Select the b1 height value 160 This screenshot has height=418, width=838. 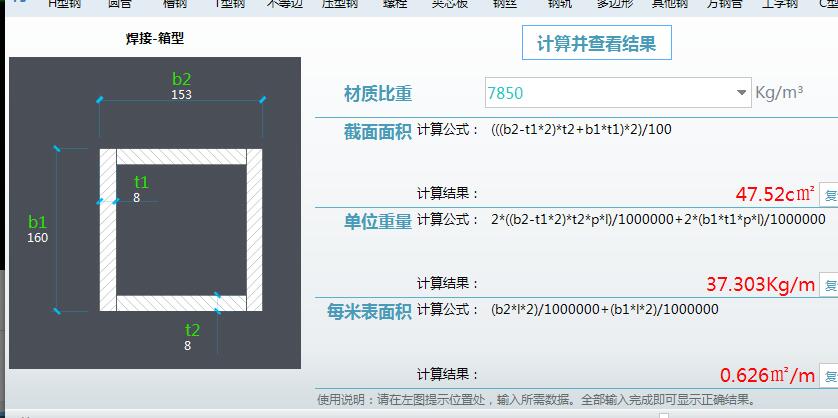pos(37,238)
